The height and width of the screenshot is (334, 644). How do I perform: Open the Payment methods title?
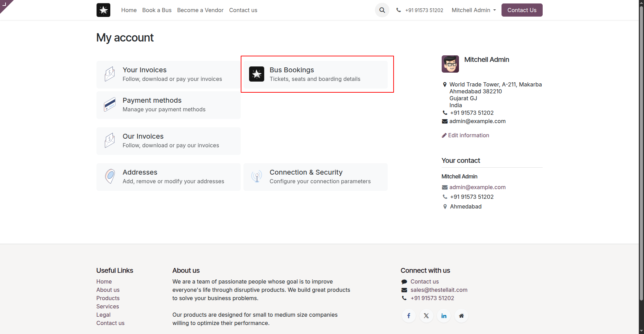pos(152,100)
